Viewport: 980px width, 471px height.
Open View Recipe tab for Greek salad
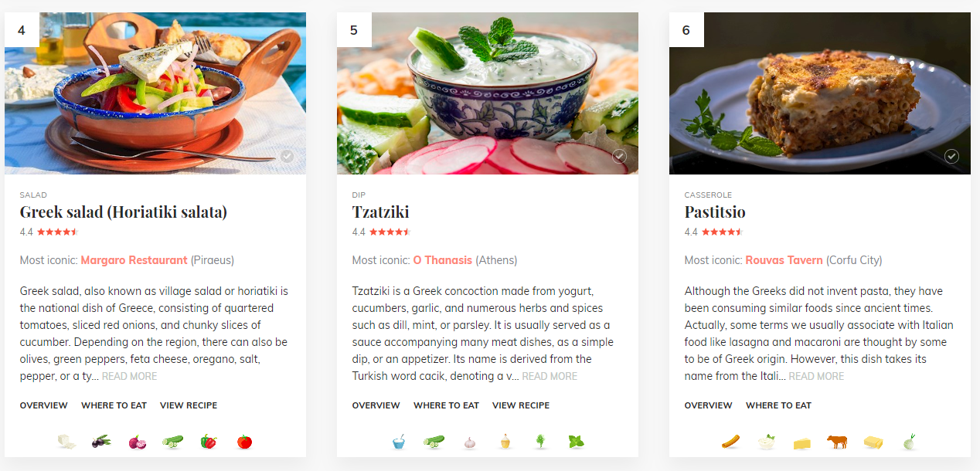(189, 405)
